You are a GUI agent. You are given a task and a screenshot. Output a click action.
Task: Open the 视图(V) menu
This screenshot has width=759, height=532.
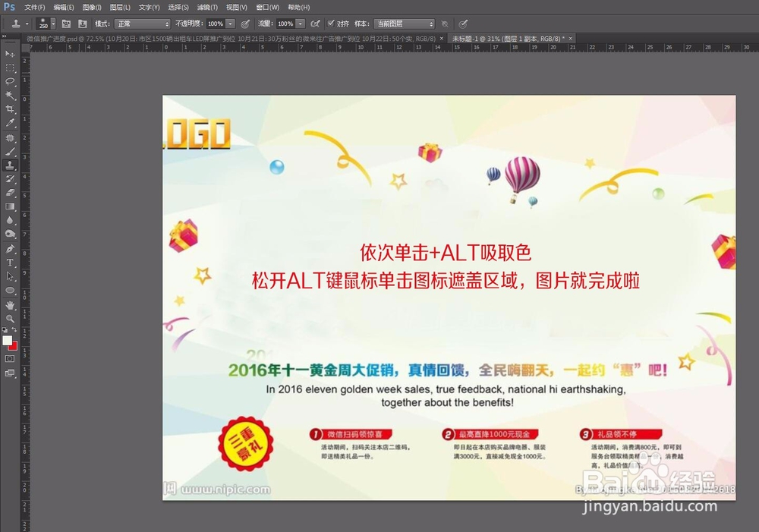tap(236, 8)
